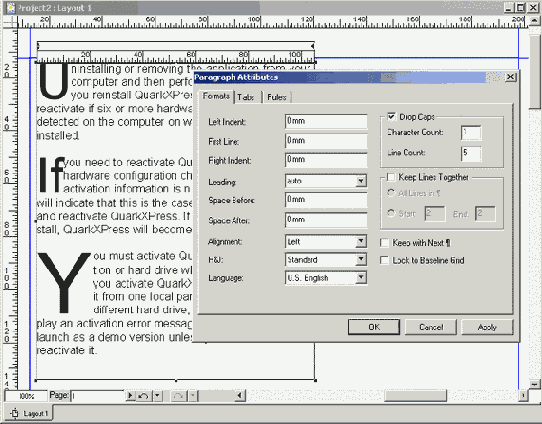Click vertical scrollbar down arrow
Viewport: 542px width, 424px height.
click(x=535, y=384)
